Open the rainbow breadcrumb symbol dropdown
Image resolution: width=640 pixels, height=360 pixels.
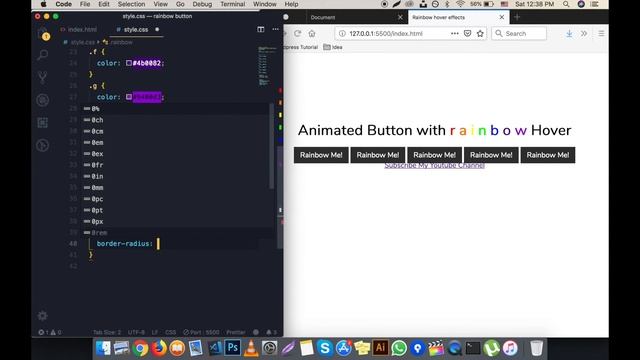point(118,42)
